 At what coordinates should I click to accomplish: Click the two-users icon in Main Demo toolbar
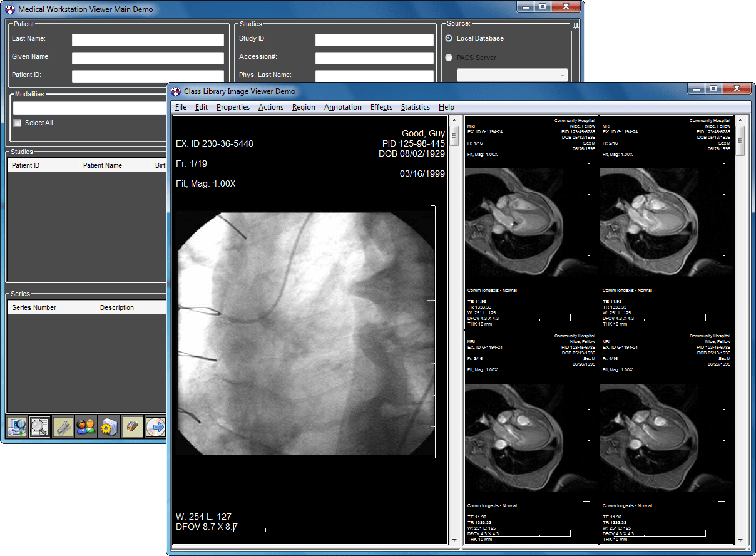tap(86, 427)
